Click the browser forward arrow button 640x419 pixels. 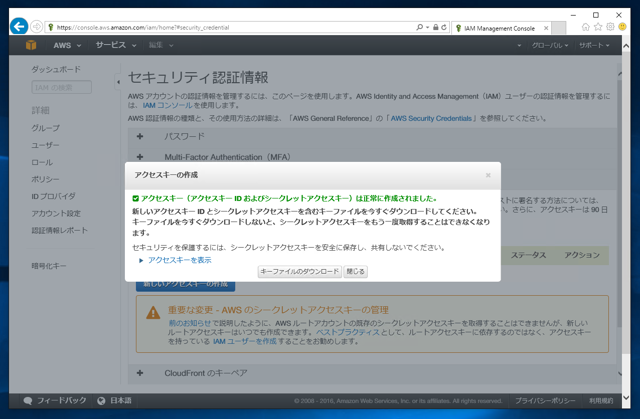pos(36,27)
